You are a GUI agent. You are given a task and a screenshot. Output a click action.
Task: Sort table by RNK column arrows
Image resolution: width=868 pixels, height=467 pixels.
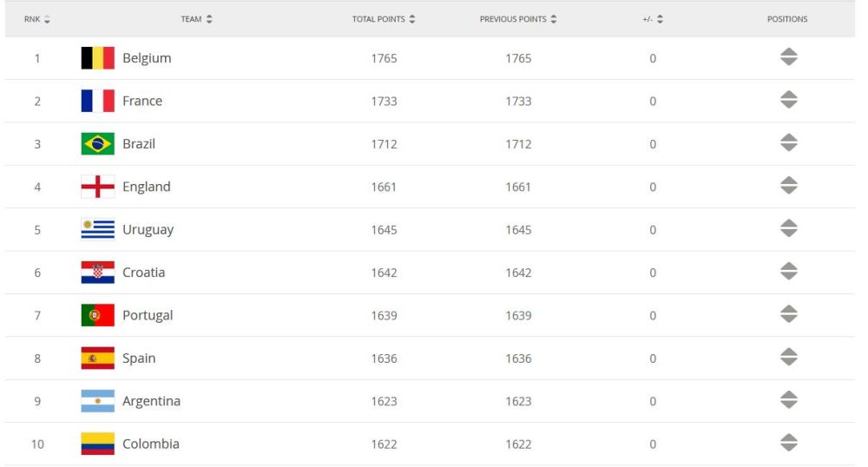(47, 19)
